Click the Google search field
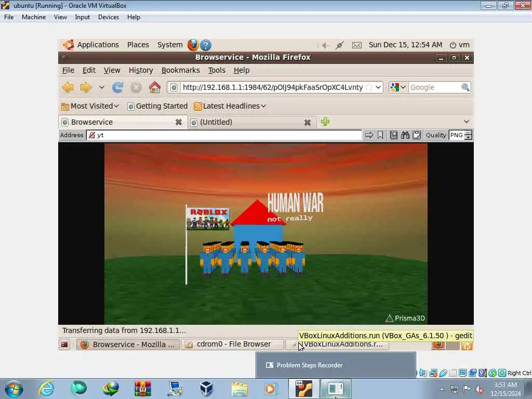 (434, 87)
